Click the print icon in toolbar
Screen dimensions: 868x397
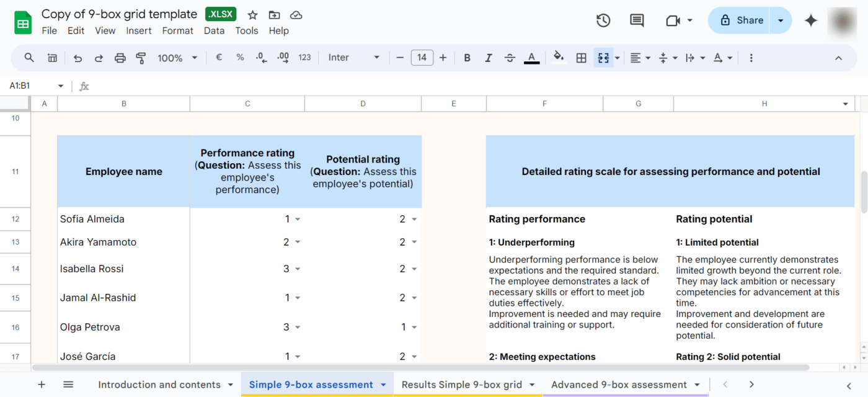(120, 58)
